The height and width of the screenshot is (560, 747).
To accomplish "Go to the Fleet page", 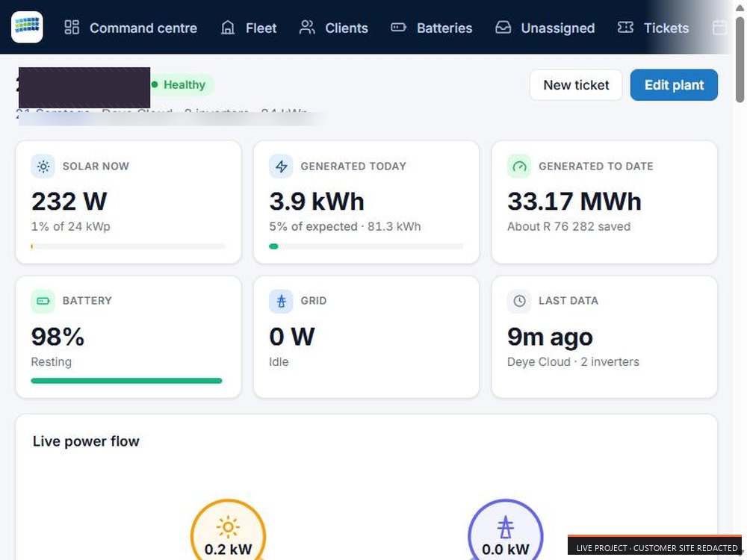I will coord(249,28).
